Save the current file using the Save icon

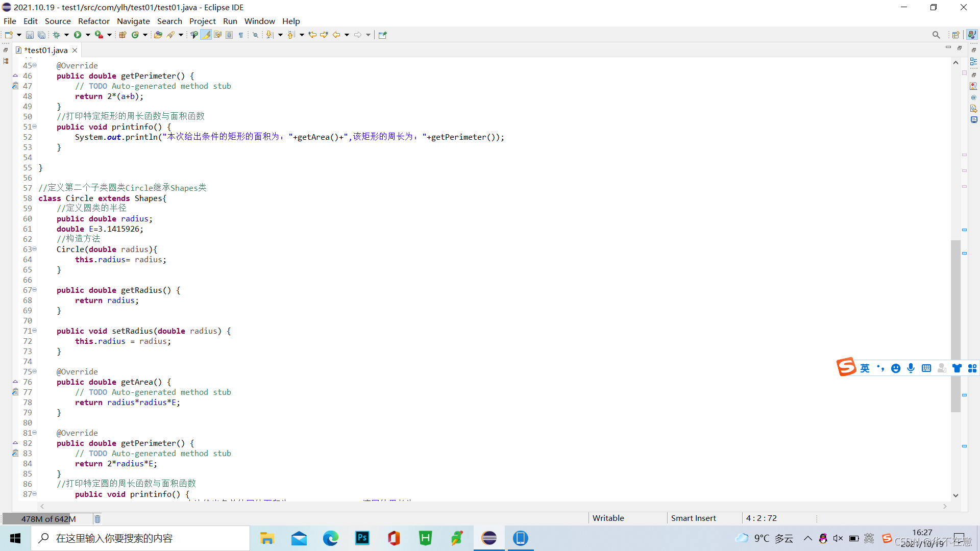point(30,35)
